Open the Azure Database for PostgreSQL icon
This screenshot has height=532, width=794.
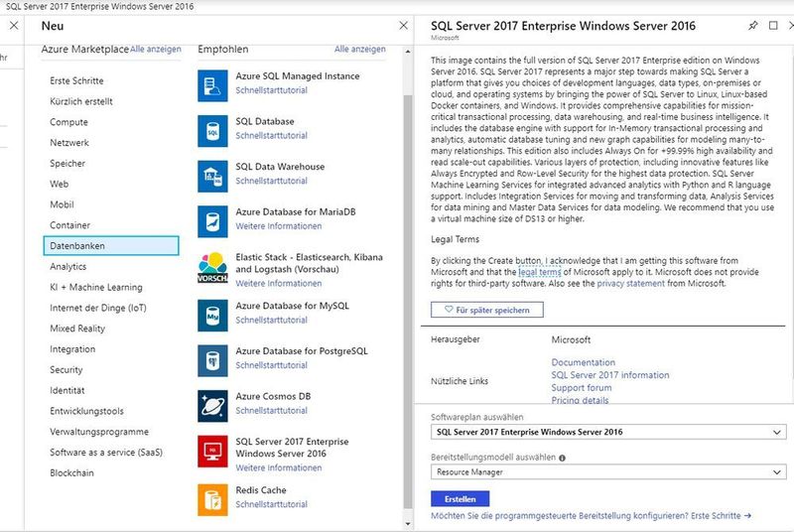click(x=212, y=361)
